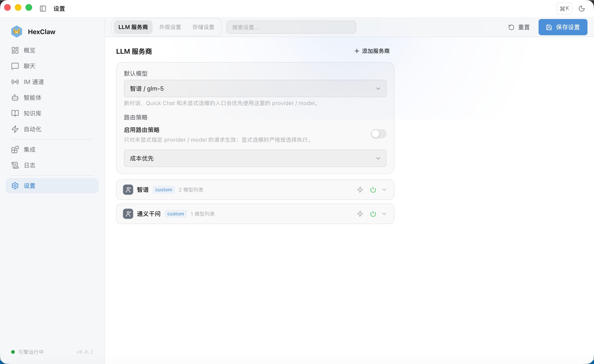Click the 智谱 provider avatar icon
This screenshot has width=594, height=364.
tap(128, 190)
